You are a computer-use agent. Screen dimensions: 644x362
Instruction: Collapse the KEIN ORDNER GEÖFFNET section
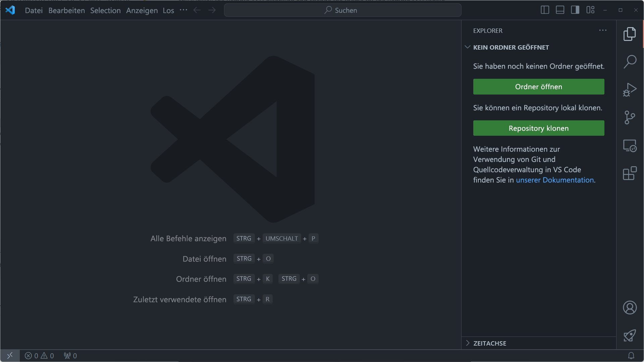(468, 47)
